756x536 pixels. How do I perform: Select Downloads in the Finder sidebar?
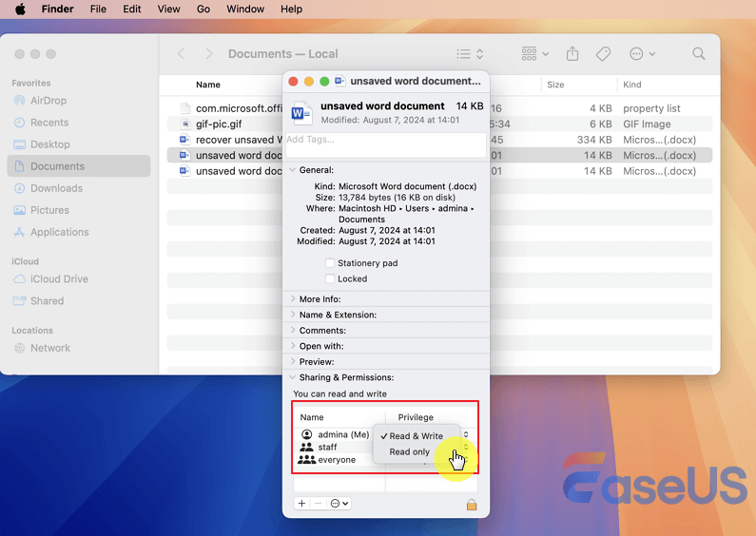tap(56, 188)
